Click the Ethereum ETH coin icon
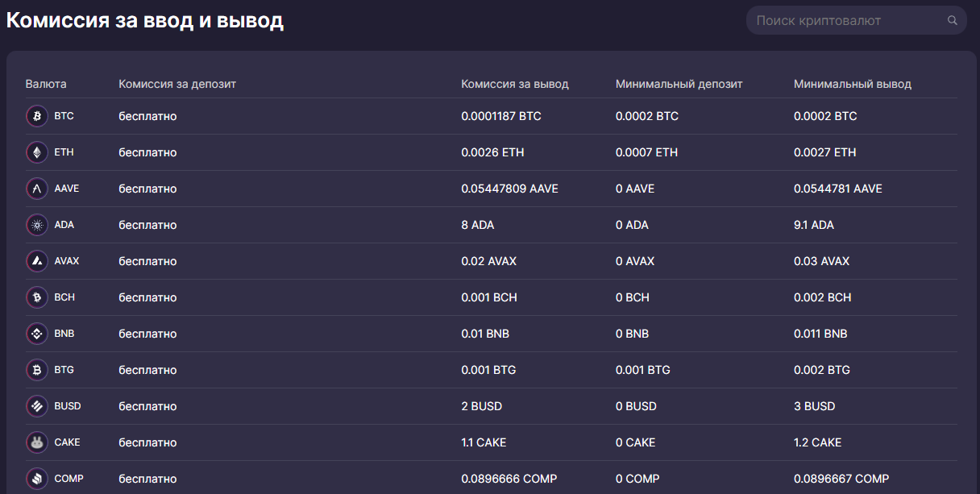 (x=37, y=152)
